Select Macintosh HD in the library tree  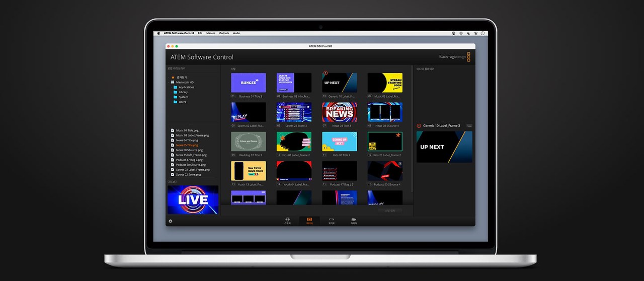182,82
